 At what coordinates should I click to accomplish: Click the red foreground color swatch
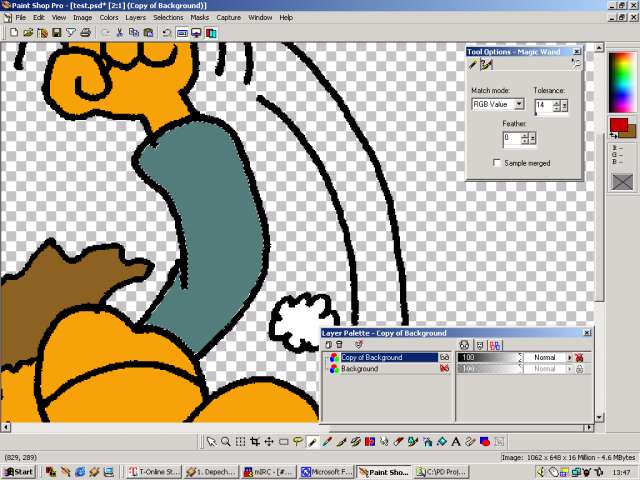coord(618,124)
